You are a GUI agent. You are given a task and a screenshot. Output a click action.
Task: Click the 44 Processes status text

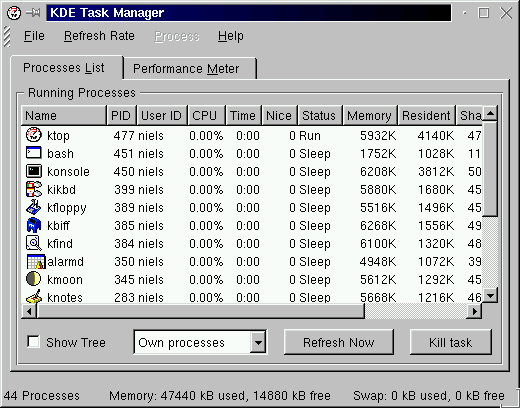42,396
